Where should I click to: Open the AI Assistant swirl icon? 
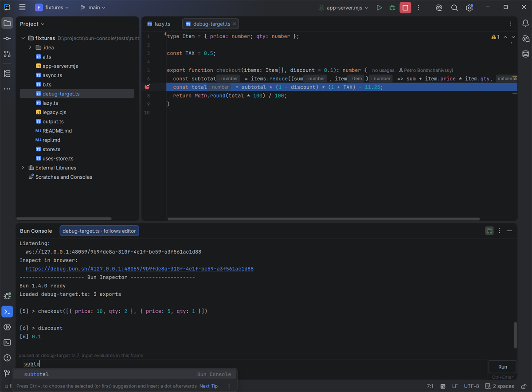[439, 8]
